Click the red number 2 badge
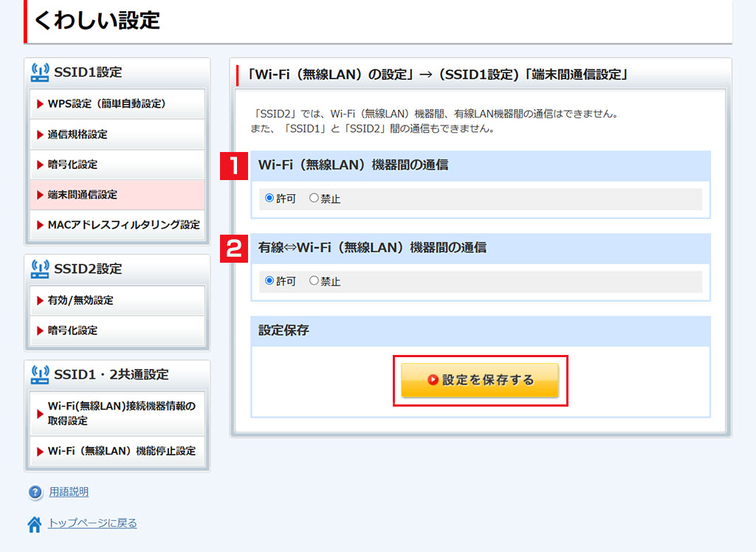756x552 pixels. (x=234, y=248)
